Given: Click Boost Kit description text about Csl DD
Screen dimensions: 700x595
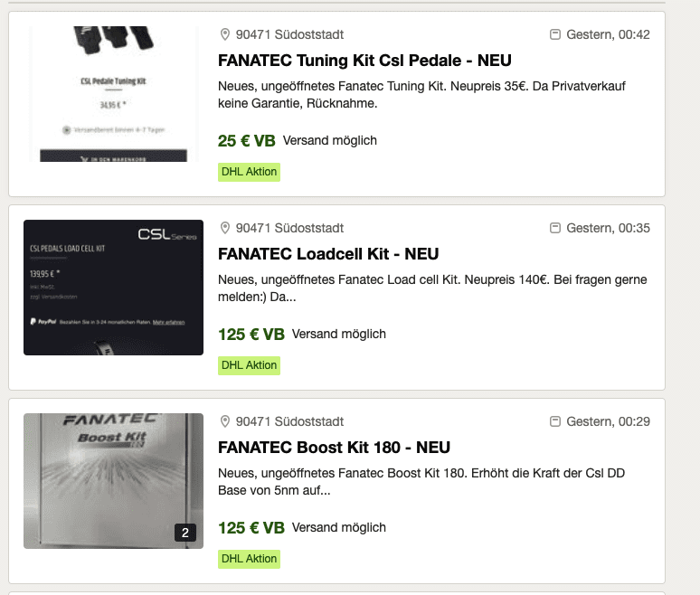Looking at the screenshot, I should coord(421,482).
